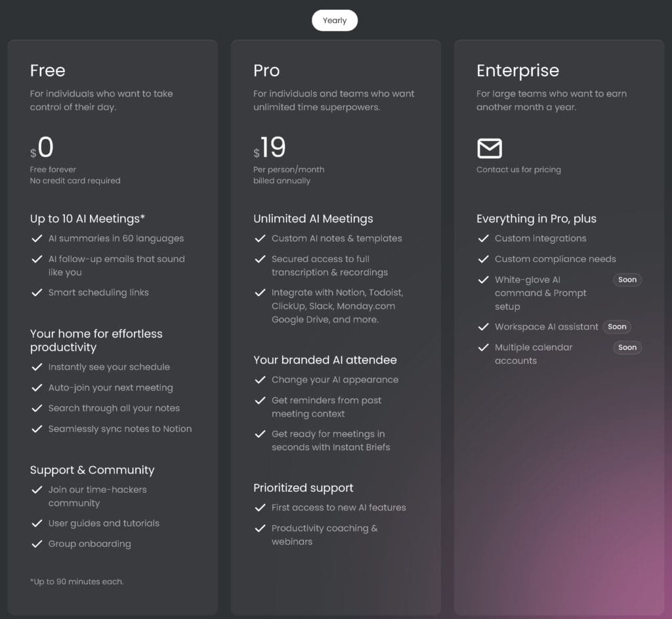Screen dimensions: 672x619
Task: Select the Pro plan heading
Action: click(266, 70)
